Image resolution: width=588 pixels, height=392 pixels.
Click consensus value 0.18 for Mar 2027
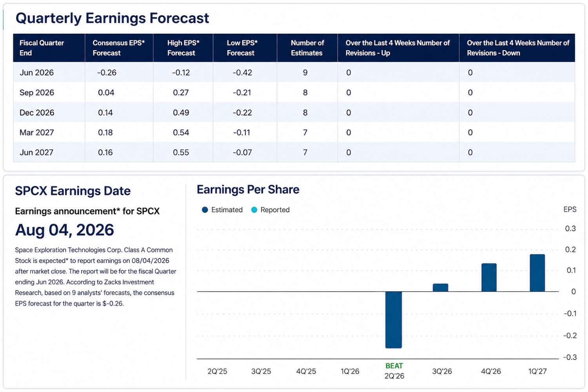pos(105,132)
